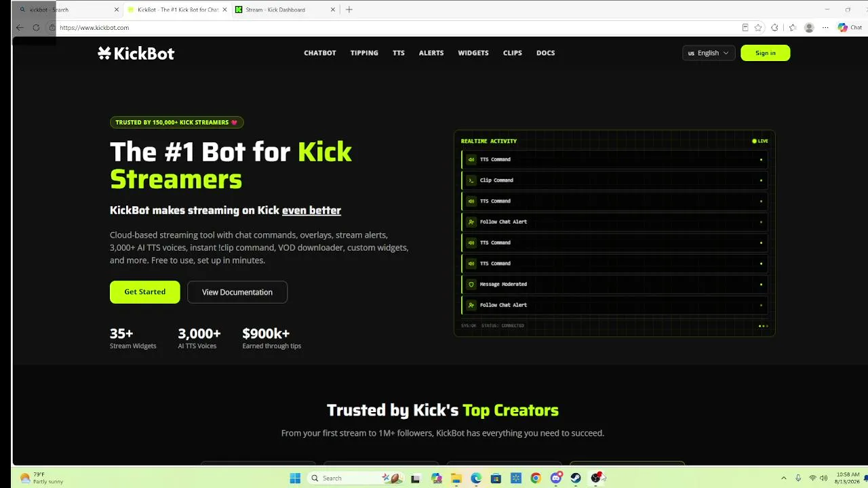This screenshot has height=488, width=868.
Task: Click the browser back arrow
Action: [20, 28]
